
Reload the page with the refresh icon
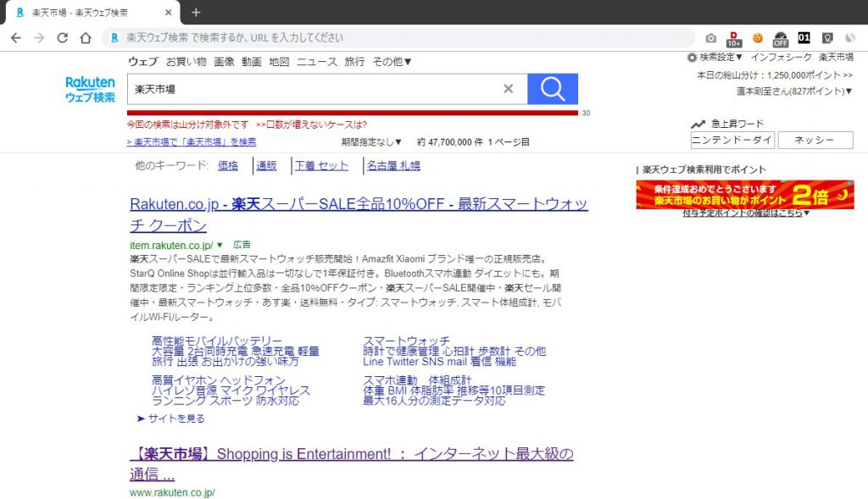[x=63, y=37]
